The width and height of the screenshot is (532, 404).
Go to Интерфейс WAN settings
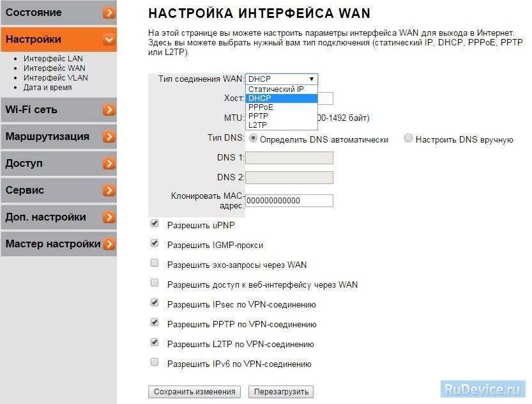click(54, 68)
